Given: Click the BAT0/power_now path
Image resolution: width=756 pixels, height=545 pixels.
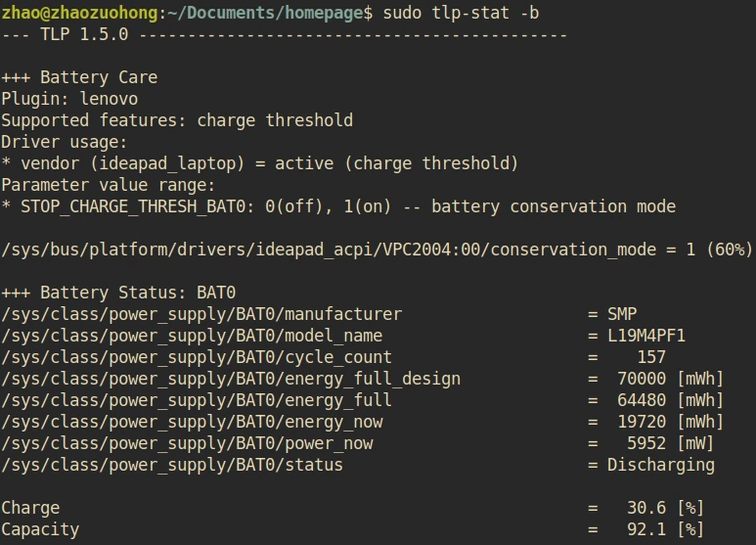Looking at the screenshot, I should pos(187,444).
